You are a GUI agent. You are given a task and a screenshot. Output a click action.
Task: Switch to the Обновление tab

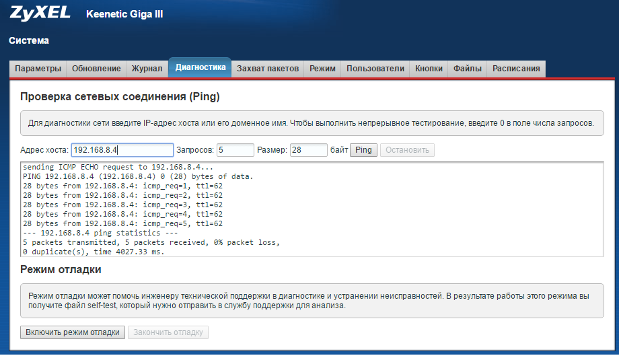pos(96,69)
